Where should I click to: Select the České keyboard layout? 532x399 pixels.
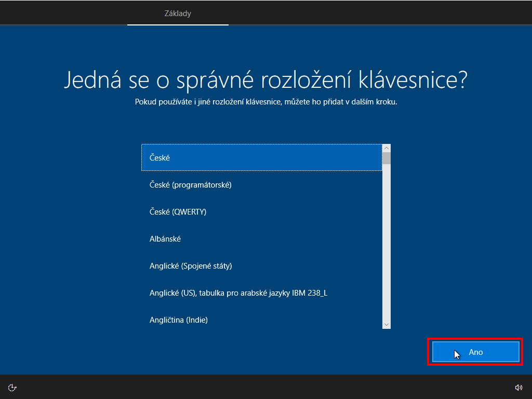tap(262, 157)
